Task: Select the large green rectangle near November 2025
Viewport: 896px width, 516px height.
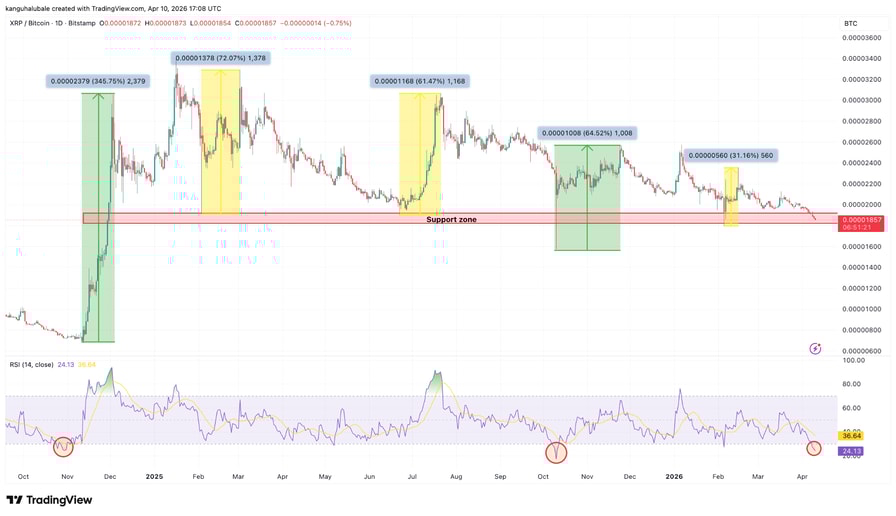Action: tap(587, 198)
